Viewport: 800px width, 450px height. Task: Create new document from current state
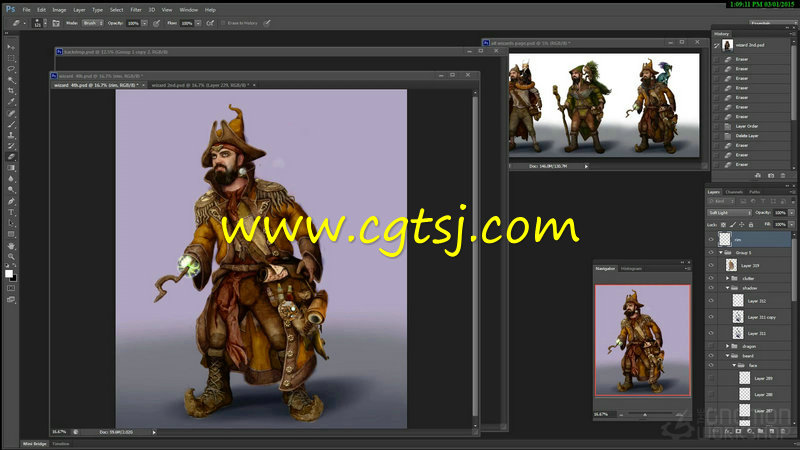click(x=758, y=176)
